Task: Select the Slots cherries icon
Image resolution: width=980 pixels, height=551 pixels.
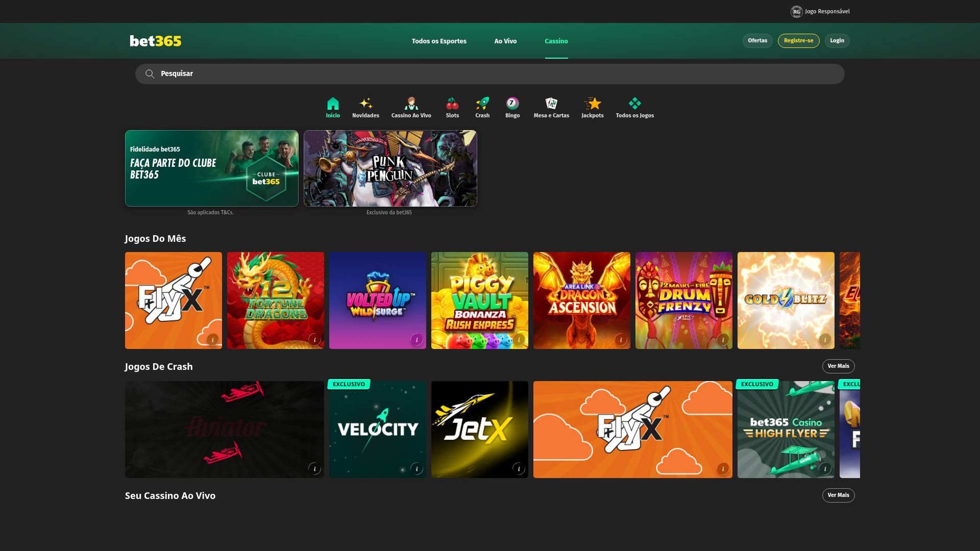Action: pyautogui.click(x=452, y=104)
